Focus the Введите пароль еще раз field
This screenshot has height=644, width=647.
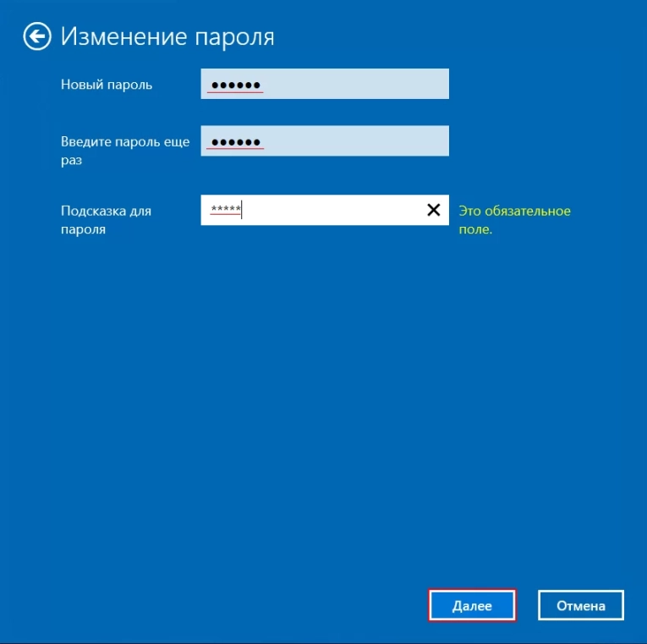[324, 141]
